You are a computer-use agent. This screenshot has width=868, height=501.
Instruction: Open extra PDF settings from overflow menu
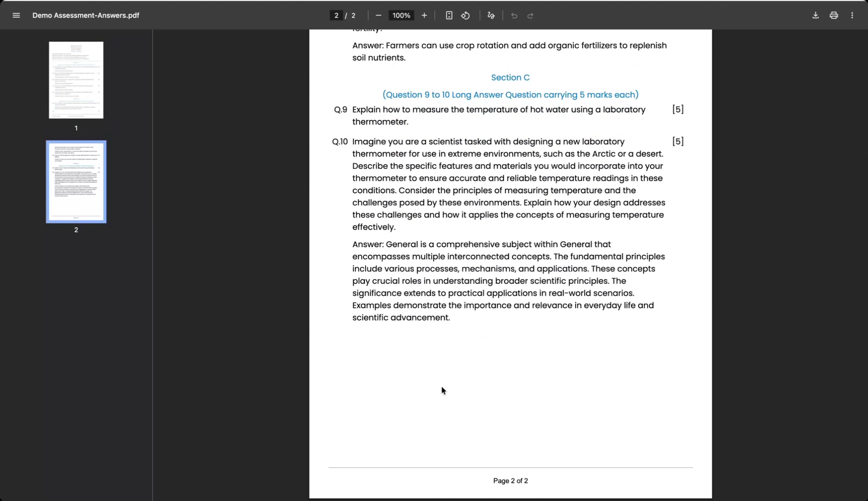(x=852, y=15)
